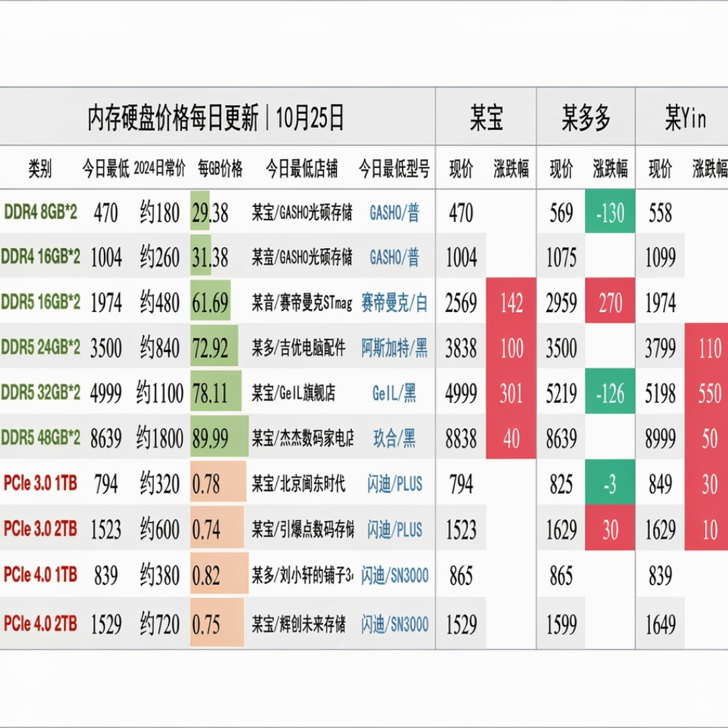This screenshot has height=728, width=728.
Task: Click the '约1800' regular price cell
Action: pyautogui.click(x=160, y=438)
